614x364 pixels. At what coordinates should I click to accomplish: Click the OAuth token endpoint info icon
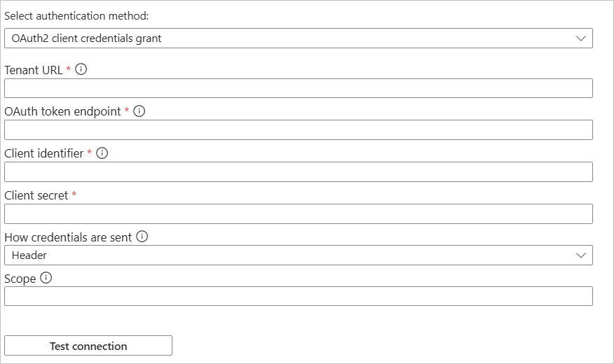139,111
